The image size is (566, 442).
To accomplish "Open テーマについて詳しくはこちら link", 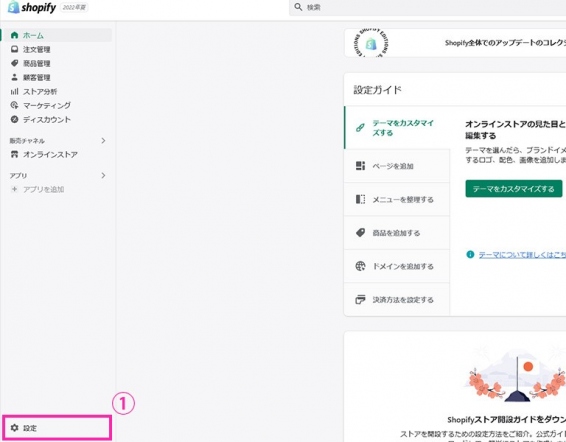I will tap(522, 255).
